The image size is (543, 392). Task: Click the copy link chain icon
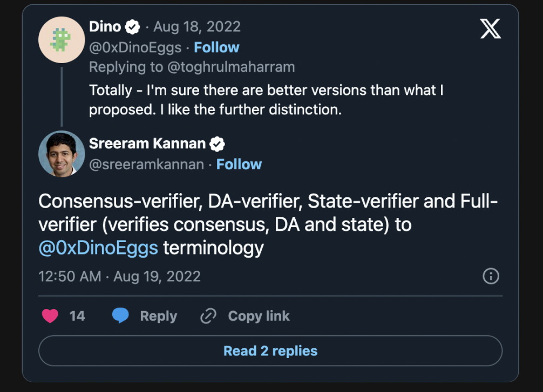pyautogui.click(x=208, y=316)
